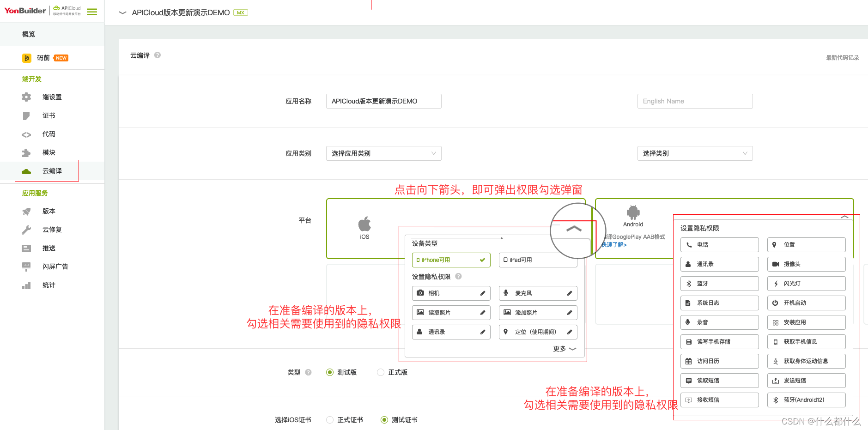Screen dimensions: 868x430
Task: Click the 代码 code brackets icon
Action: (26, 134)
